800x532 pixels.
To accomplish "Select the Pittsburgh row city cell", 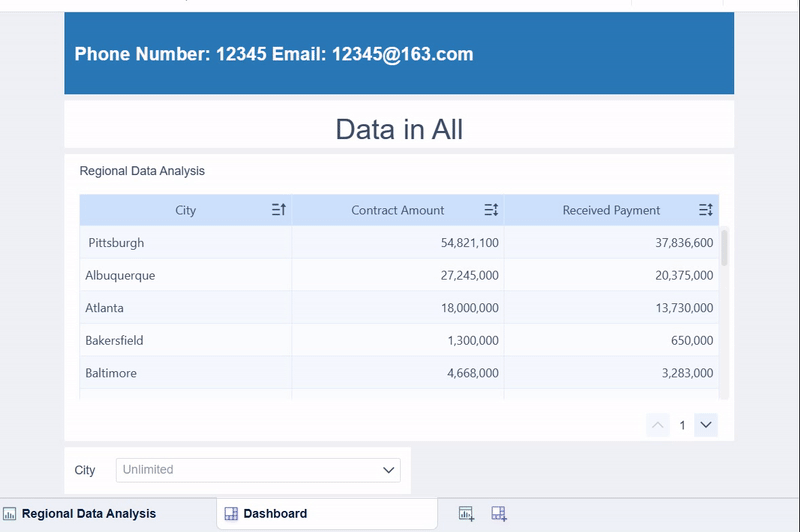I will pyautogui.click(x=116, y=243).
